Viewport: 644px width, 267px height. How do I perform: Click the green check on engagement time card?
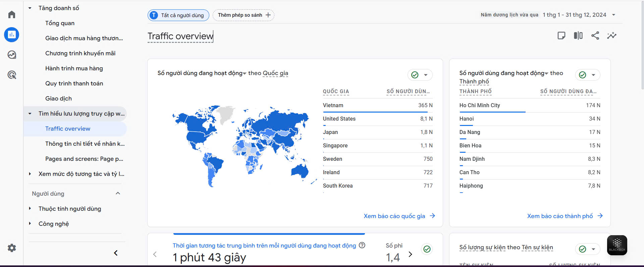[427, 249]
